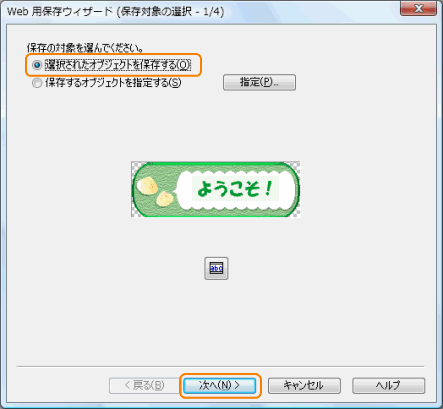443x409 pixels.
Task: Open the ヘルプ button
Action: [x=388, y=386]
